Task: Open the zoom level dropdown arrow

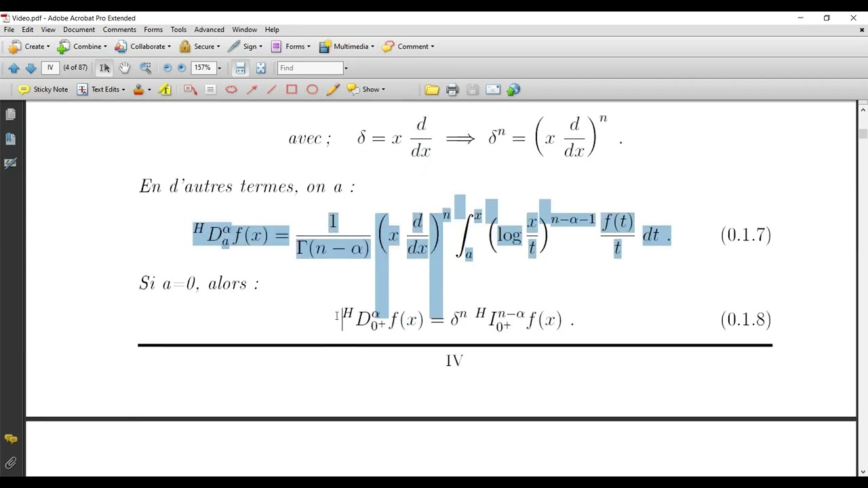Action: [x=219, y=68]
